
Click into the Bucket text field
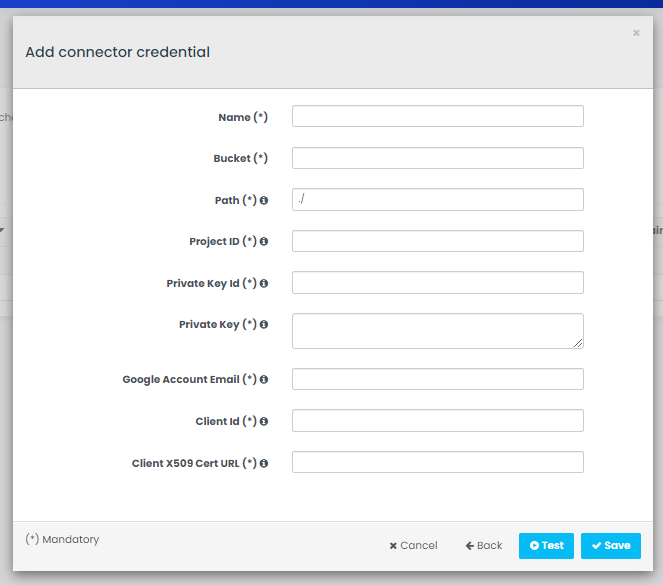[x=437, y=158]
